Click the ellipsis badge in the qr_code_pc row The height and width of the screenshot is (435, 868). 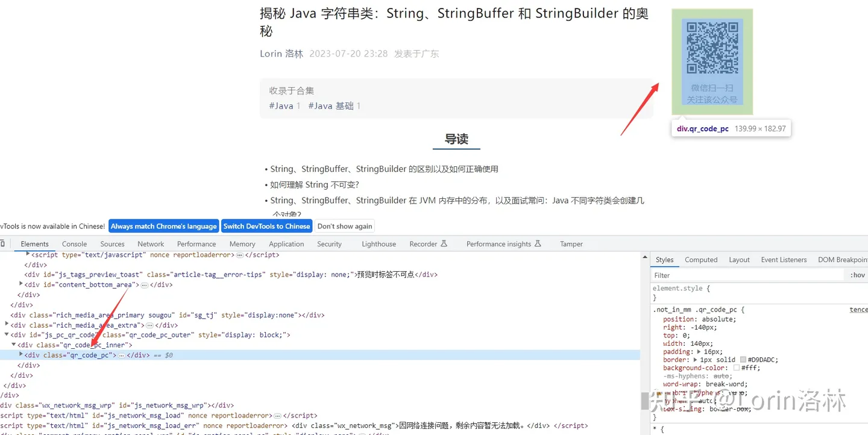121,355
